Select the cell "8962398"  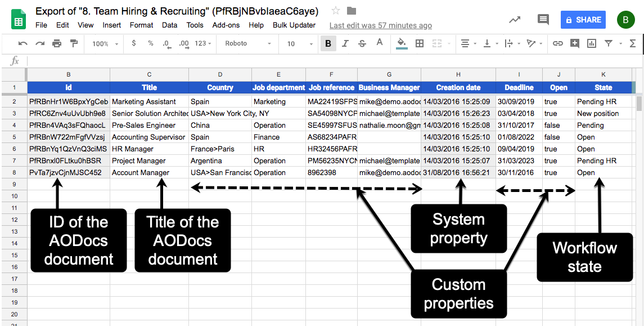coord(331,173)
